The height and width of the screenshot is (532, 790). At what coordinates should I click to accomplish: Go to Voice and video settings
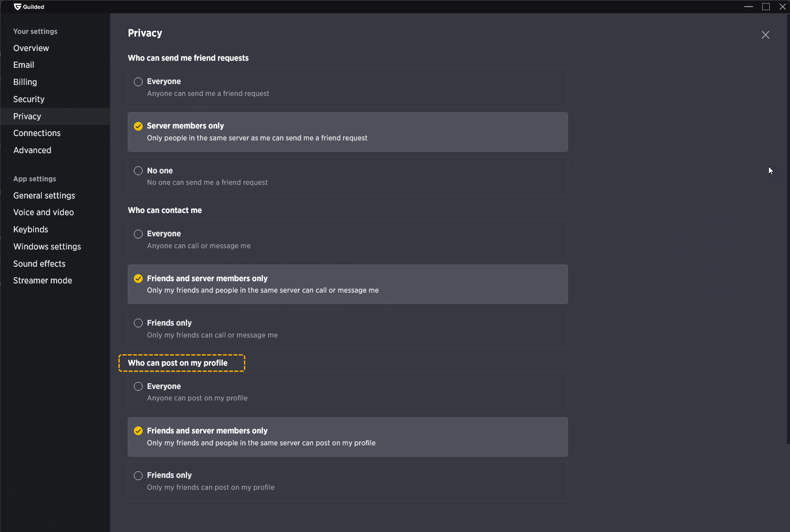[55, 212]
